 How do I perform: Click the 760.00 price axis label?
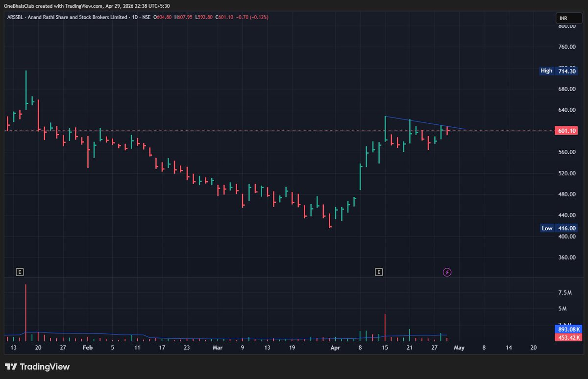[566, 47]
